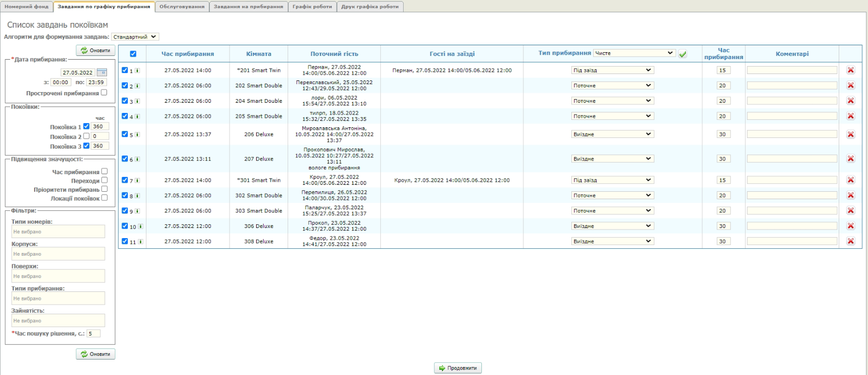Screen dimensions: 868x375
Task: Open the Номерний фонд tab
Action: (27, 6)
